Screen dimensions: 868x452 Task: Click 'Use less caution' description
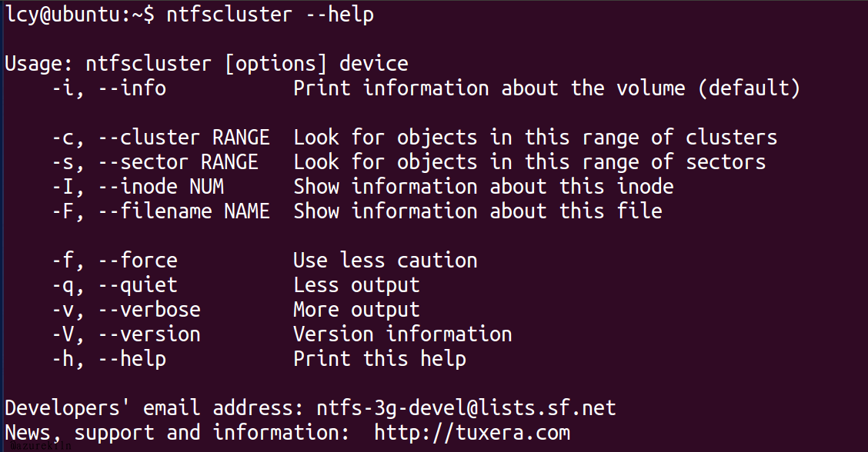(x=386, y=261)
